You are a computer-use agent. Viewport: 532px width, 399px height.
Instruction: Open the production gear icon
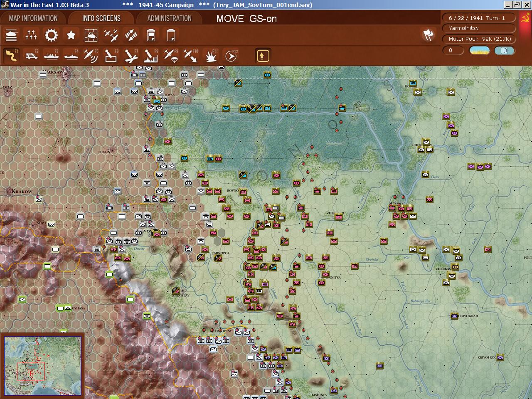click(51, 35)
